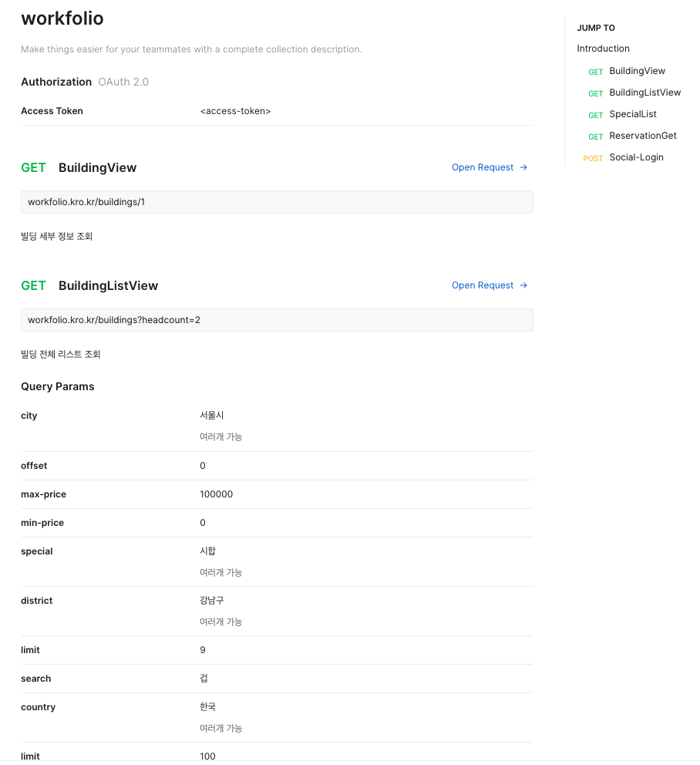
Task: Click the max-price value 100000
Action: [215, 494]
